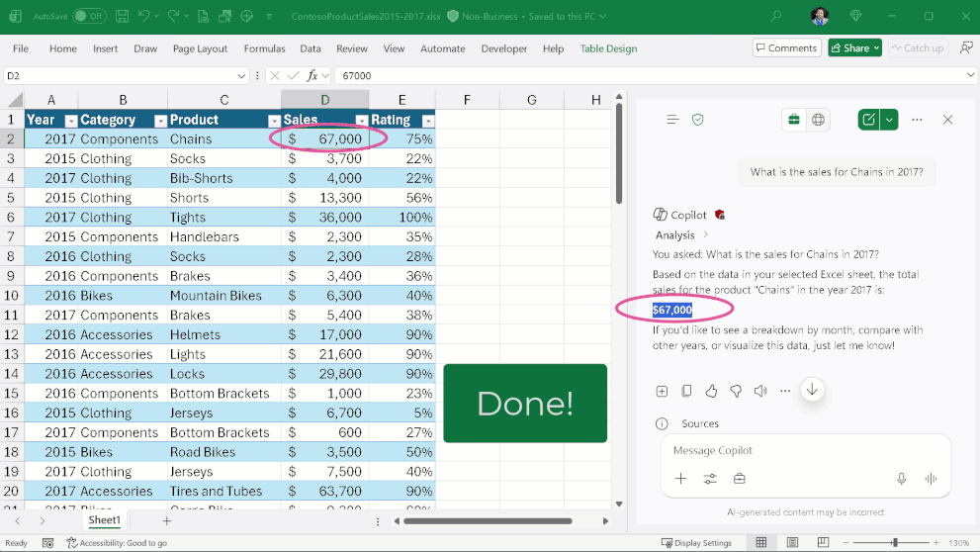Open the Insert ribbon tab
This screenshot has height=552, width=980.
coord(105,48)
